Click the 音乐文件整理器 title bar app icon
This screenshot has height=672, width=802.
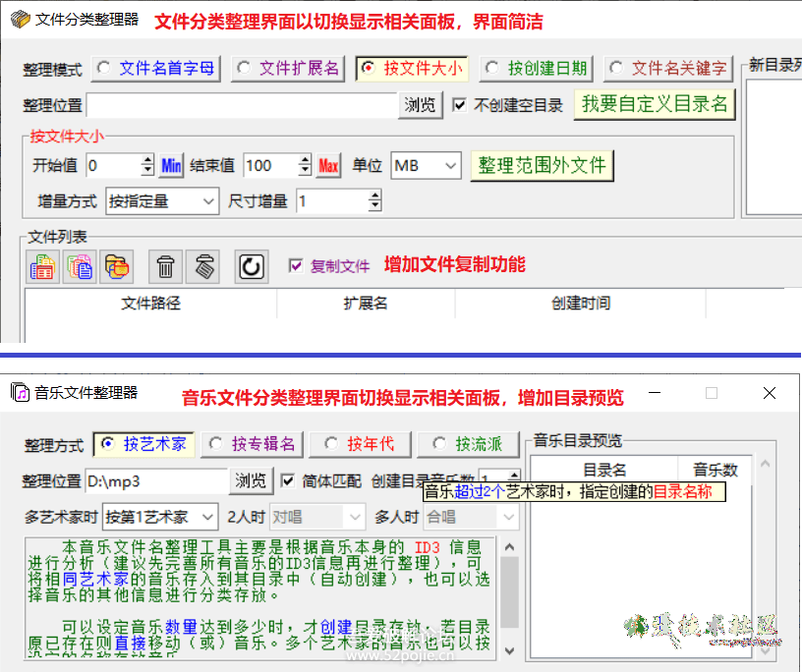point(20,392)
